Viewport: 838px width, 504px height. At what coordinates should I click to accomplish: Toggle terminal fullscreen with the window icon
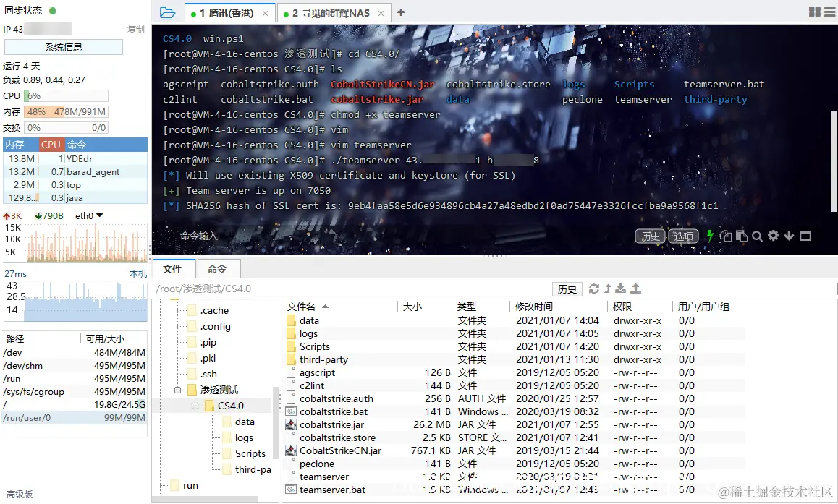(x=805, y=236)
